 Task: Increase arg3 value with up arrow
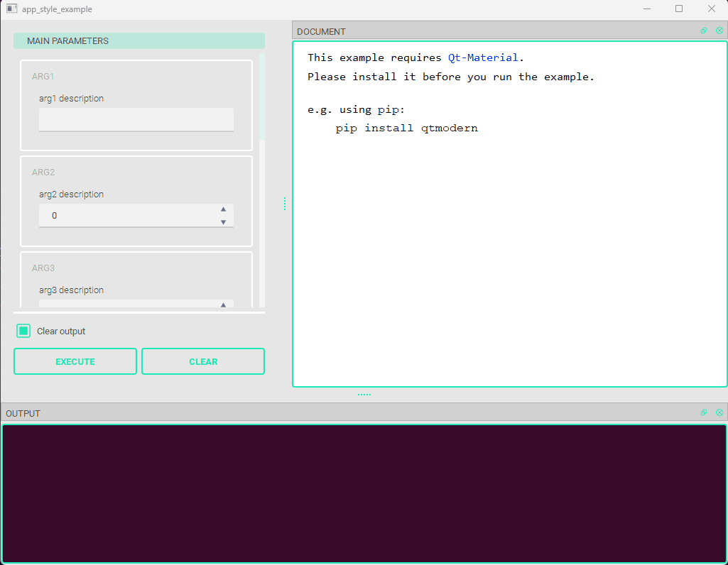[x=223, y=305]
